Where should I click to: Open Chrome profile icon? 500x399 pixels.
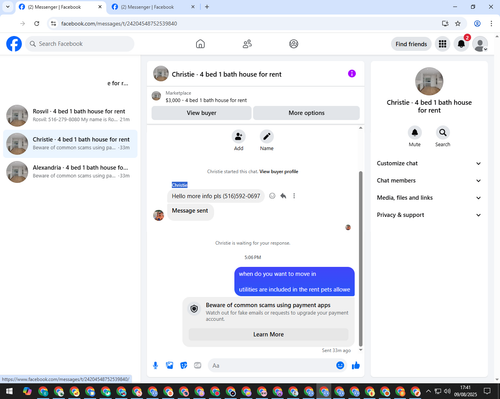tap(477, 24)
